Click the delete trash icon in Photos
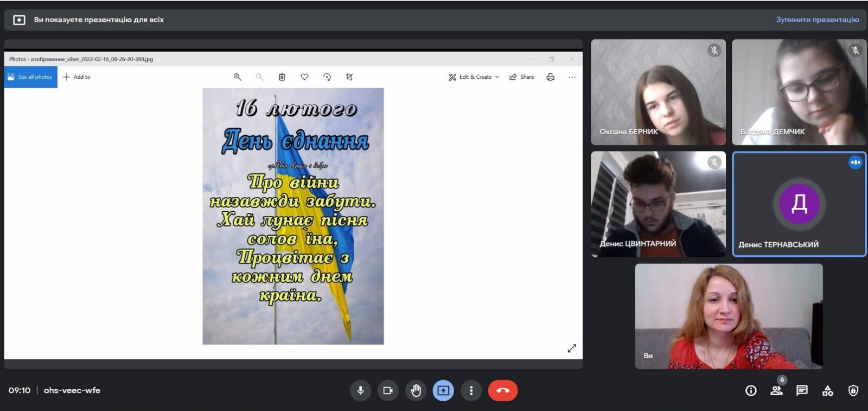Viewport: 868px width, 411px height. [282, 77]
